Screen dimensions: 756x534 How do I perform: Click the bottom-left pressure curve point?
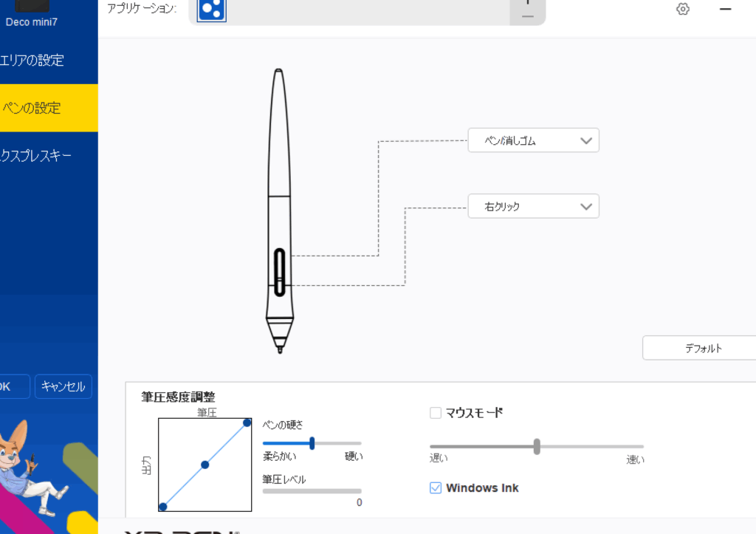(x=163, y=507)
